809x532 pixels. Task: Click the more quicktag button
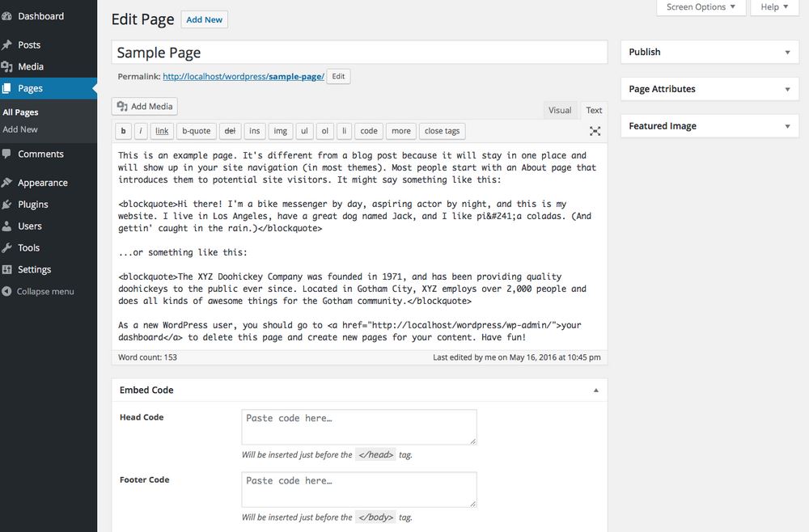click(401, 131)
